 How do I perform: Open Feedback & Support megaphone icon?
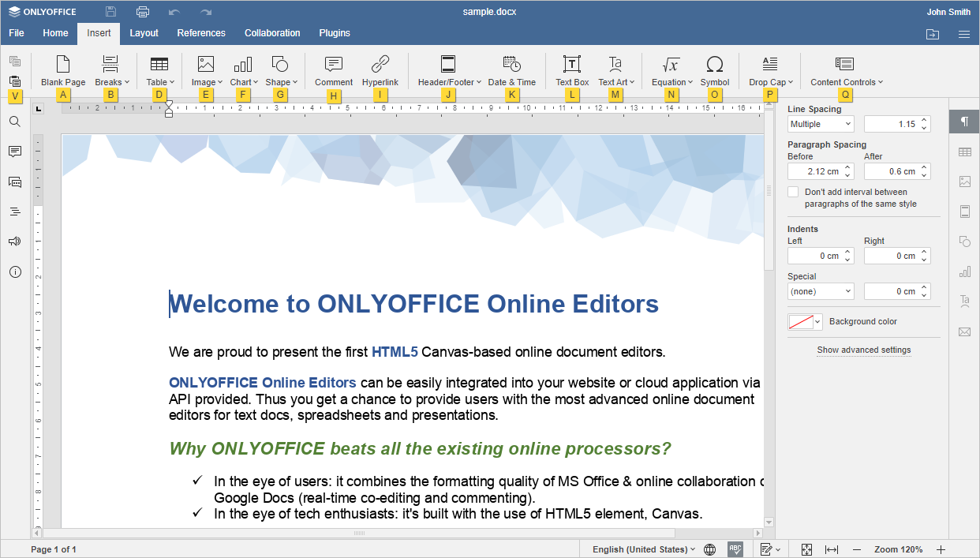(x=14, y=242)
